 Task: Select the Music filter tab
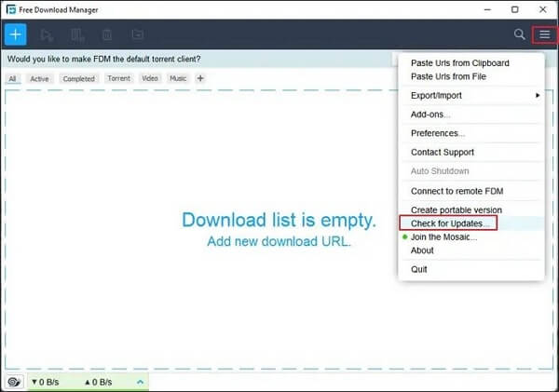[x=178, y=78]
